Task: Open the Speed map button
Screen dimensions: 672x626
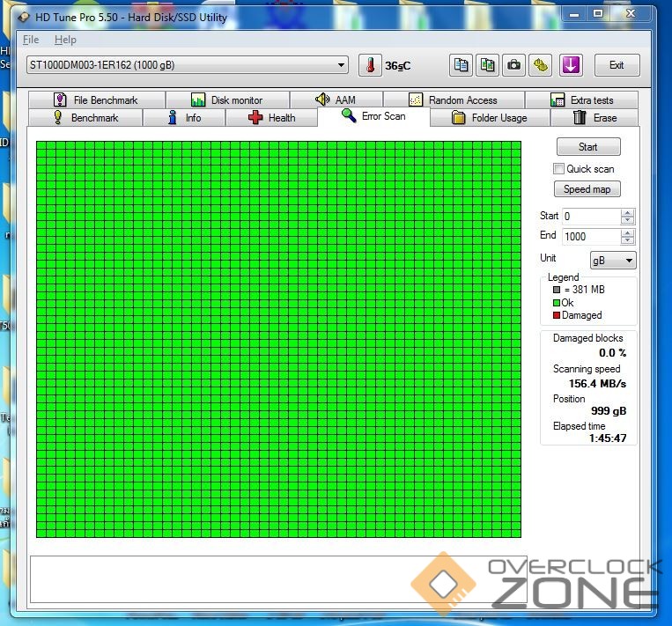Action: coord(587,189)
